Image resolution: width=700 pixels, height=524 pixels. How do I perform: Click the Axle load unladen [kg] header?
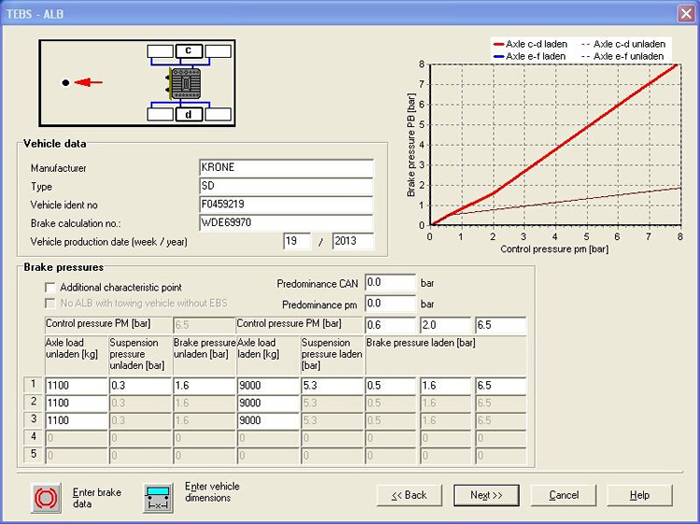(71, 348)
